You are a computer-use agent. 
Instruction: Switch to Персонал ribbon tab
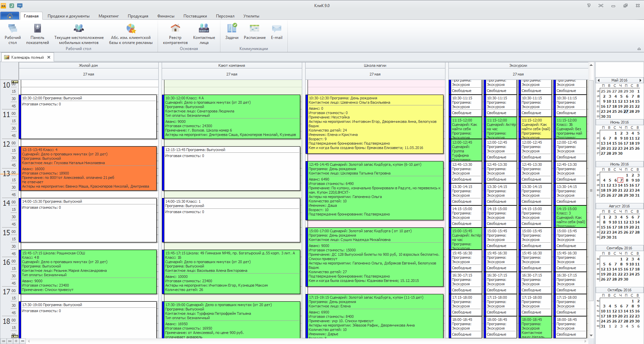(225, 16)
